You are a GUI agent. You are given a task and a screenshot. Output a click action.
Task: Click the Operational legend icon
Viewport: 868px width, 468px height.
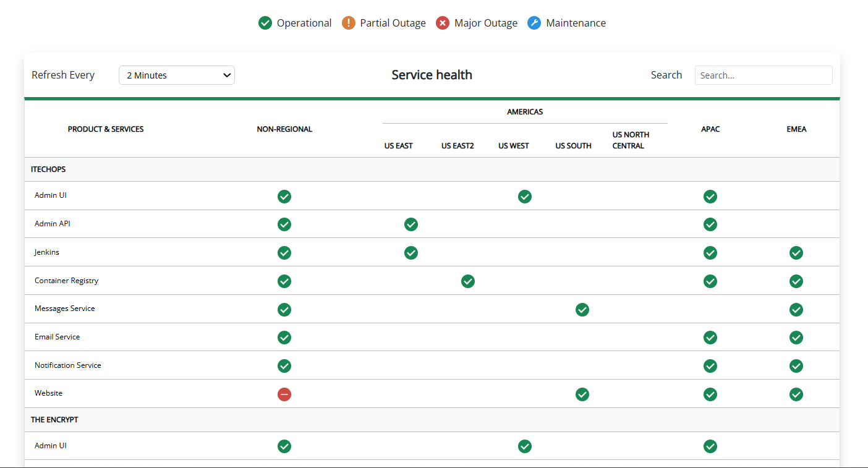265,22
